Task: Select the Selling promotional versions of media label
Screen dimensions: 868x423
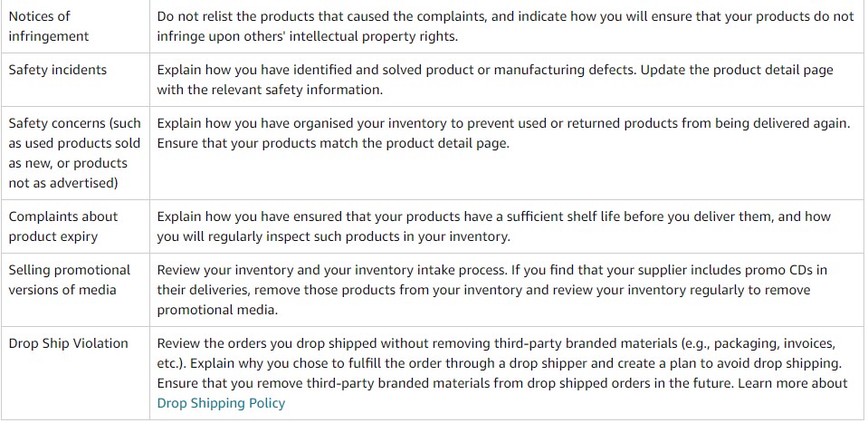Action: click(69, 280)
